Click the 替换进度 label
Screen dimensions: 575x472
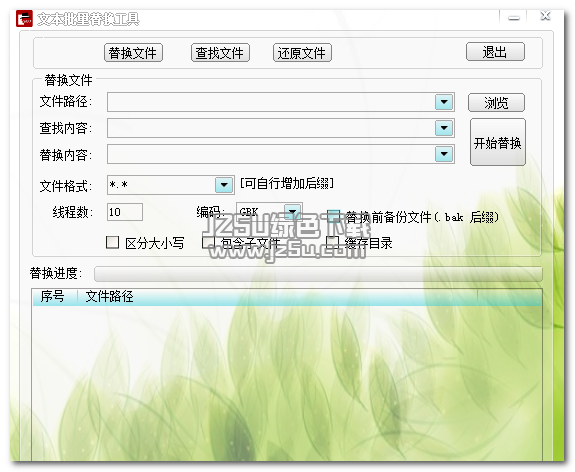(56, 274)
